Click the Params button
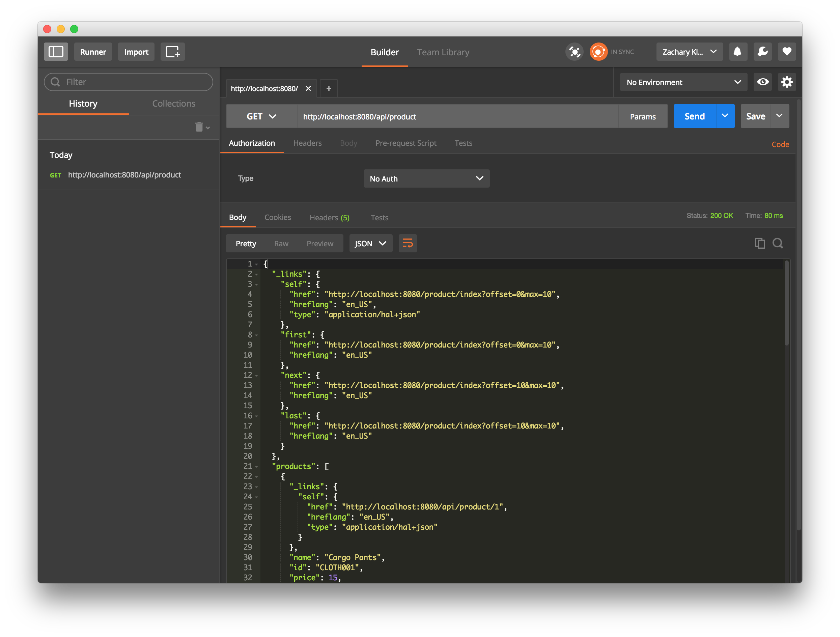This screenshot has width=840, height=637. click(x=643, y=117)
